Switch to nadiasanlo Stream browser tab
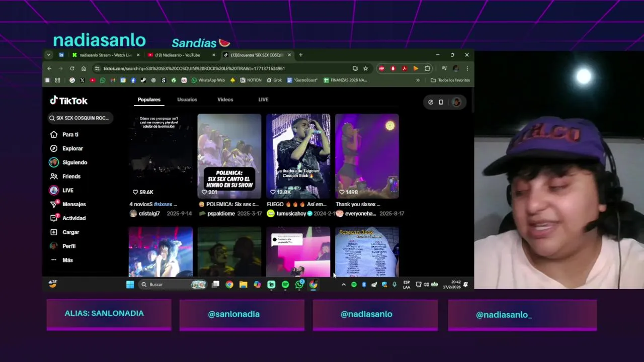The width and height of the screenshot is (644, 362). 105,55
